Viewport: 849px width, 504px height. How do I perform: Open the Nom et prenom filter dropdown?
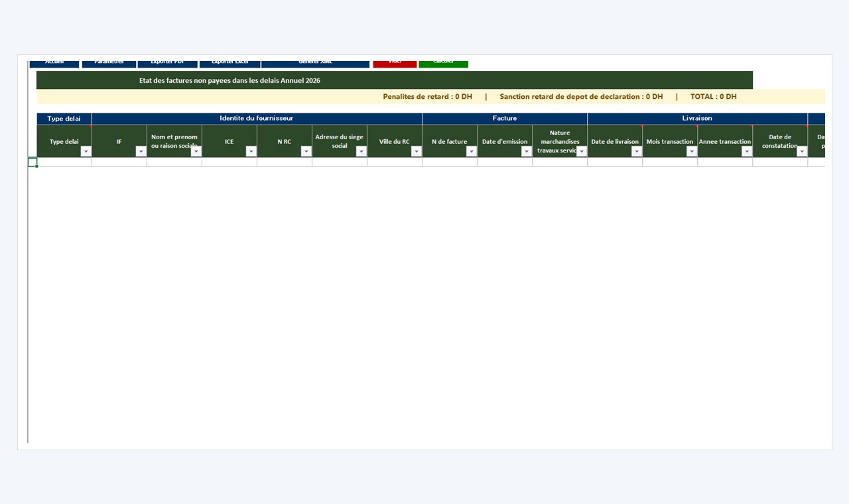[x=196, y=151]
